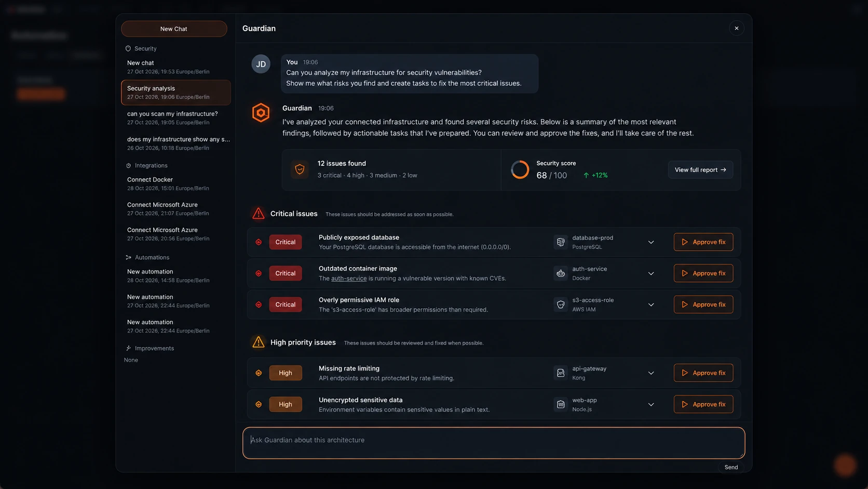The image size is (868, 489).
Task: Focus the Ask Guardian message input field
Action: 494,443
